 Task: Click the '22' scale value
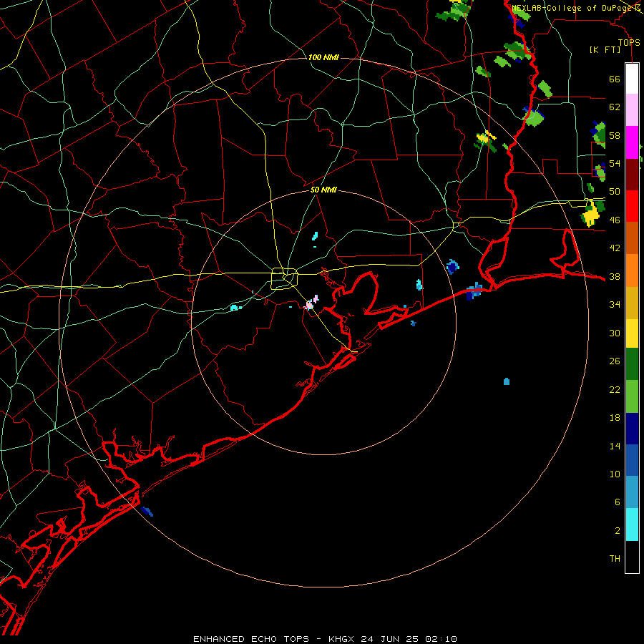coord(615,389)
